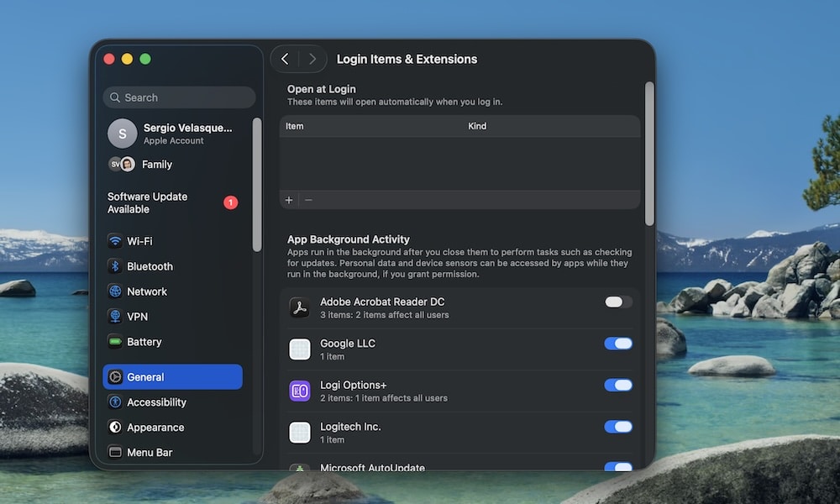Screen dimensions: 840x504
Task: Click inside the Search field
Action: click(x=179, y=97)
